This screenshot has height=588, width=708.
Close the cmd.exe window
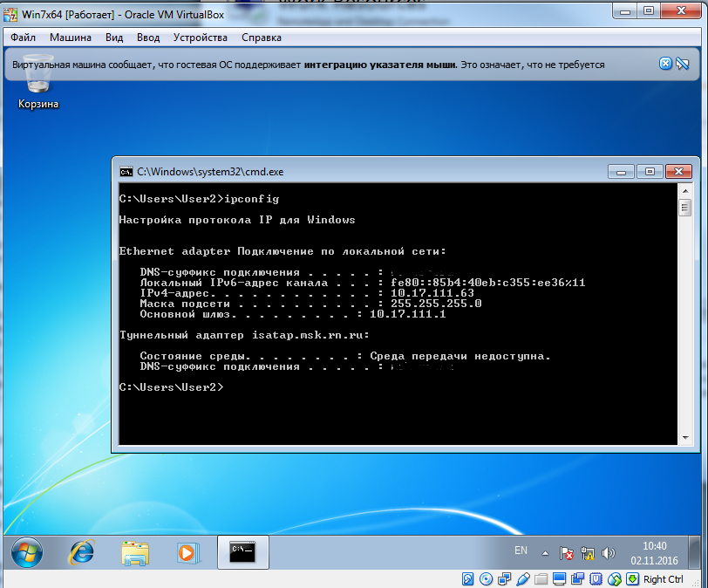pos(678,171)
